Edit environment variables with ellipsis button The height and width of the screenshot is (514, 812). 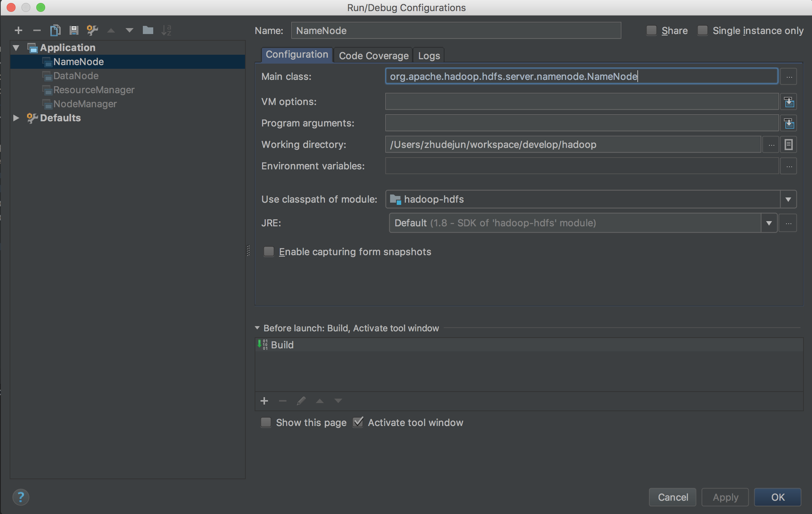[x=789, y=166]
